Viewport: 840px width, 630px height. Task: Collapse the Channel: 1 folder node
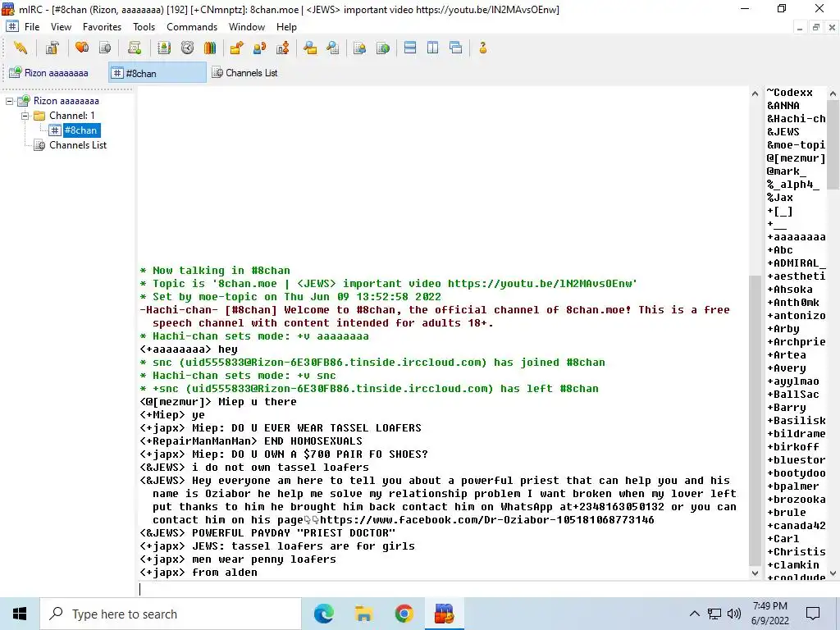[x=25, y=116]
